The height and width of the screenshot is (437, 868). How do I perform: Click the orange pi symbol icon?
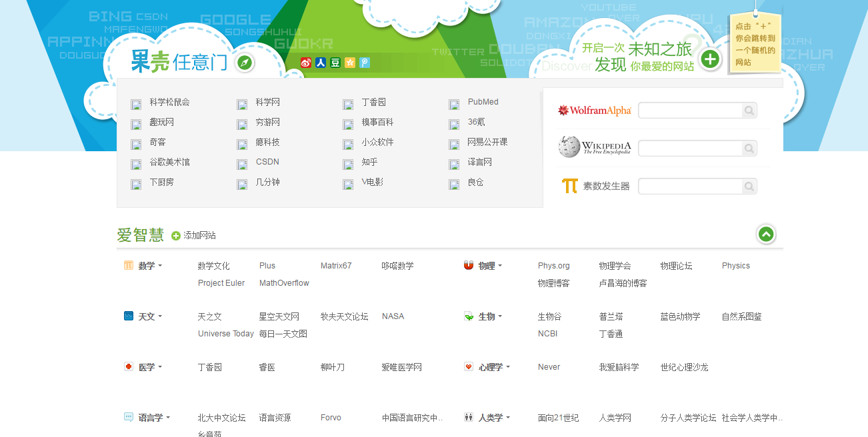(x=569, y=186)
